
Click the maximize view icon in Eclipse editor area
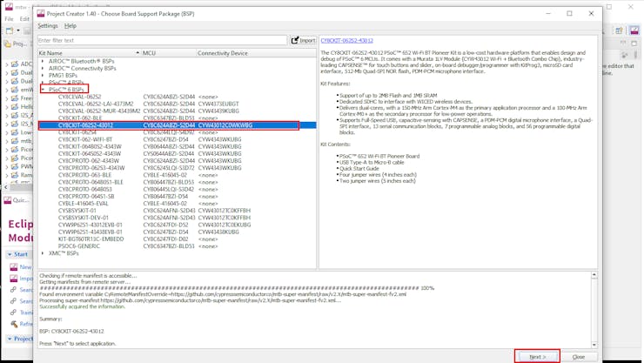click(634, 44)
